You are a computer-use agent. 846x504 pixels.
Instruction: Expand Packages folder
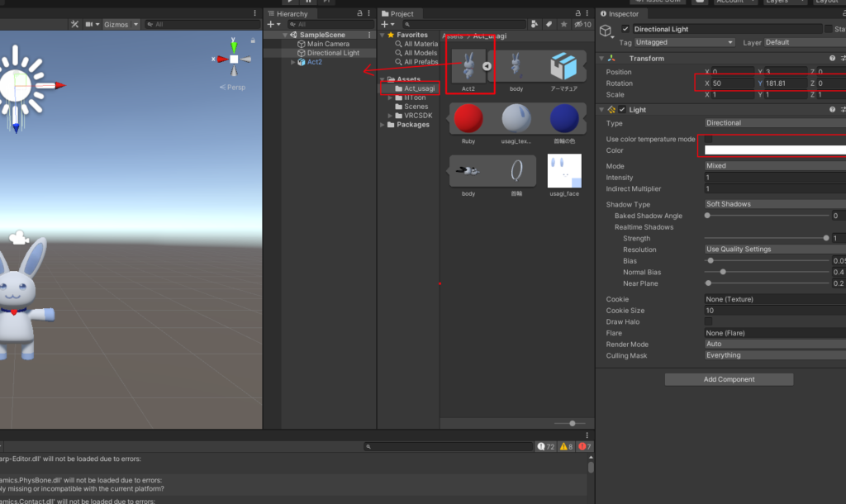(x=383, y=125)
